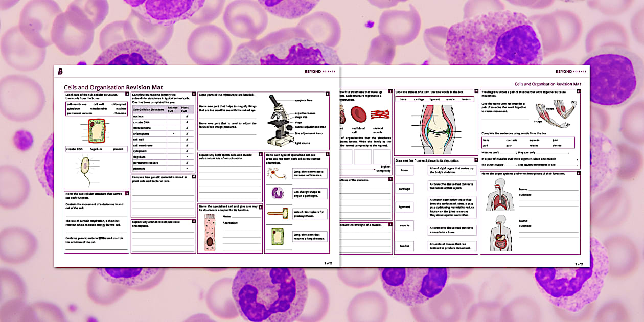The width and height of the screenshot is (644, 322).
Task: Click the bacterial cell with flagellum drawing
Action: pyautogui.click(x=85, y=166)
